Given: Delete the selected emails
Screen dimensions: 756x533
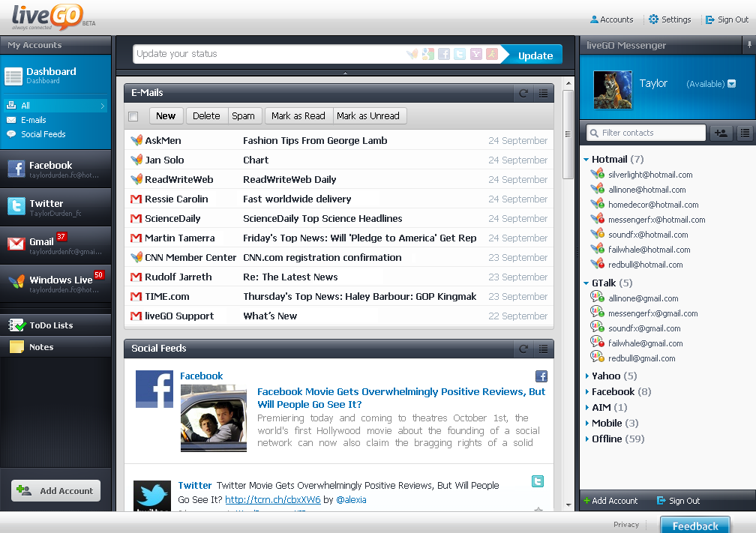Looking at the screenshot, I should [206, 116].
